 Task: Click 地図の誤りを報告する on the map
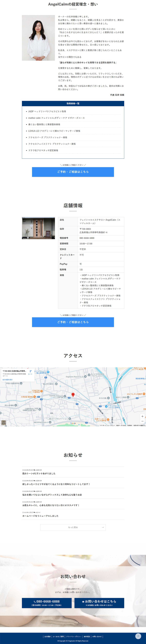139,425
